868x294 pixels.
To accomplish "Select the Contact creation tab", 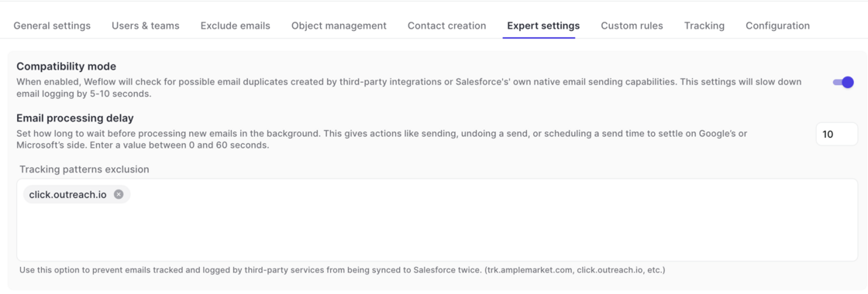I will coord(446,26).
